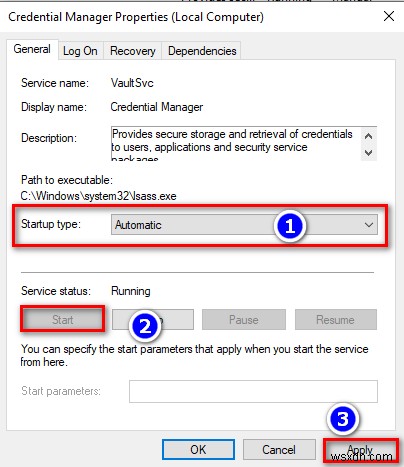Screen dimensions: 404x467
Task: Click inside the Description text box
Action: tap(236, 144)
